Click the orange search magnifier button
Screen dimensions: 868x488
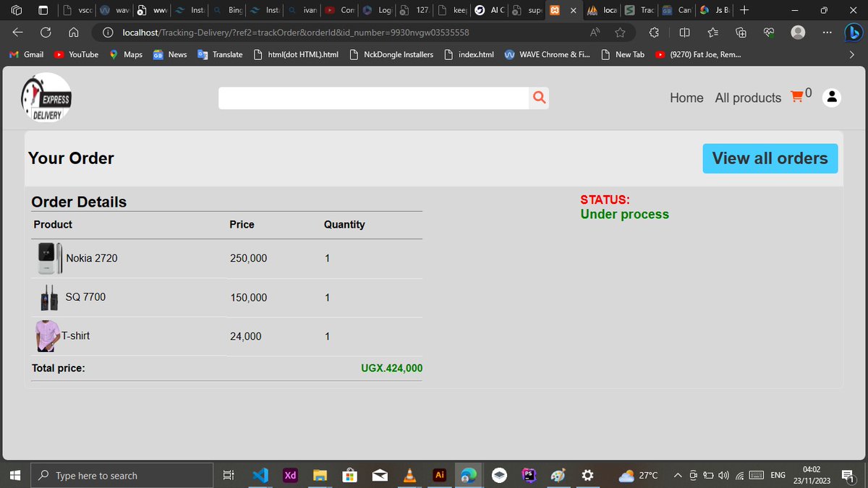point(539,98)
